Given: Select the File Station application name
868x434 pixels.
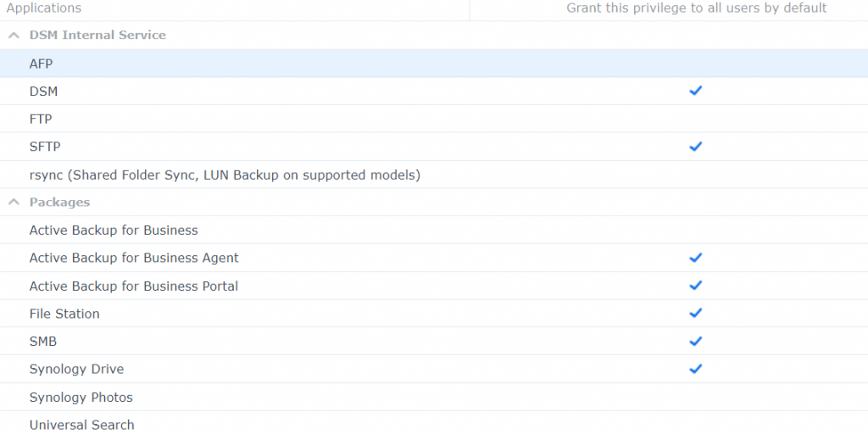Looking at the screenshot, I should (64, 314).
